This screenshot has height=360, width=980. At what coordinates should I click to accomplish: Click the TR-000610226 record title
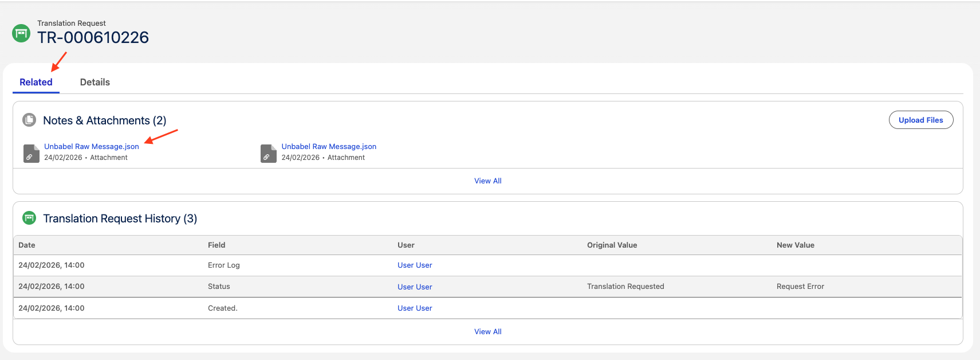pyautogui.click(x=93, y=37)
